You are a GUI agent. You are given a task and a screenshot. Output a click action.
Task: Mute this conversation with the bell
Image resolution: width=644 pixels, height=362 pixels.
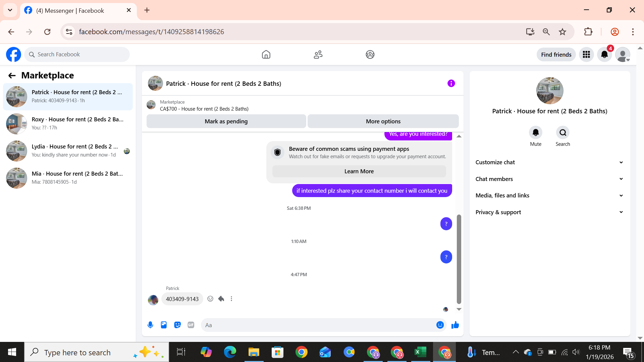click(x=535, y=133)
